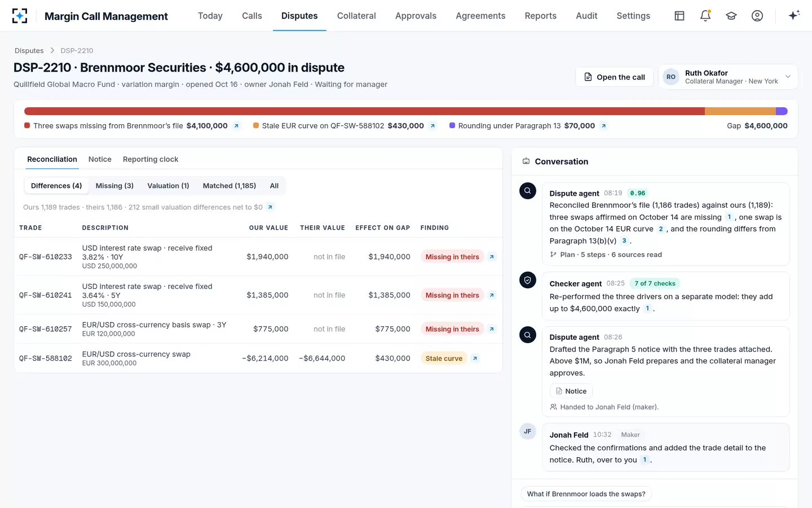Open finding arrow for trade QF-SW-610233

point(492,257)
